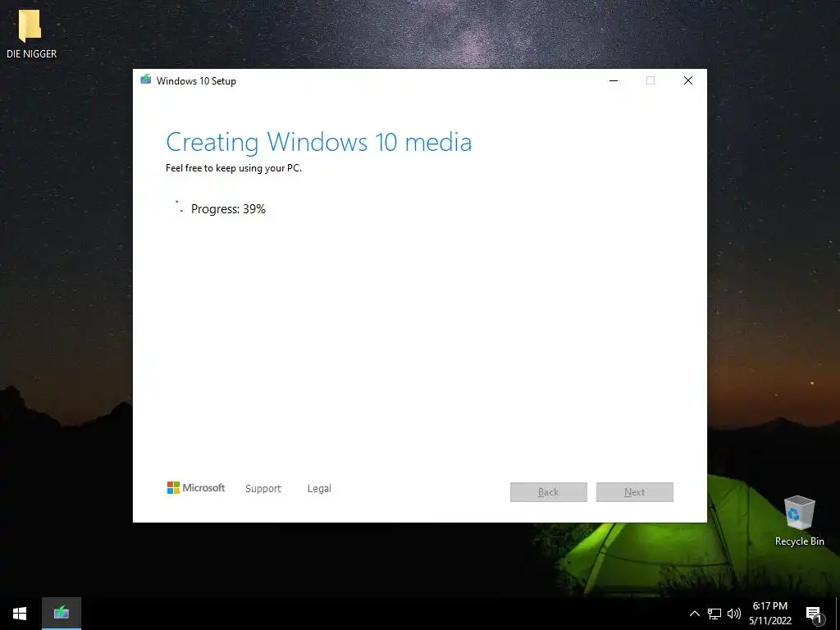This screenshot has width=840, height=630.
Task: Open the notification action center icon
Action: pos(814,614)
